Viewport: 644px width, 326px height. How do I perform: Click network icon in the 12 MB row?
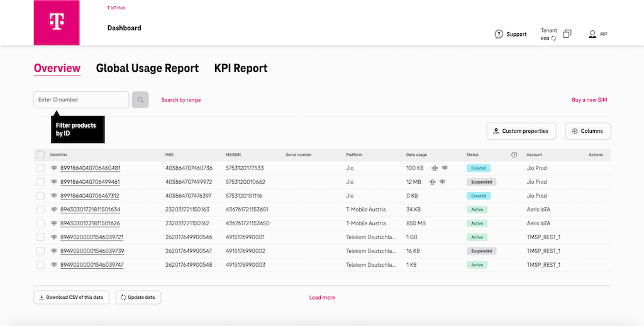(x=433, y=182)
